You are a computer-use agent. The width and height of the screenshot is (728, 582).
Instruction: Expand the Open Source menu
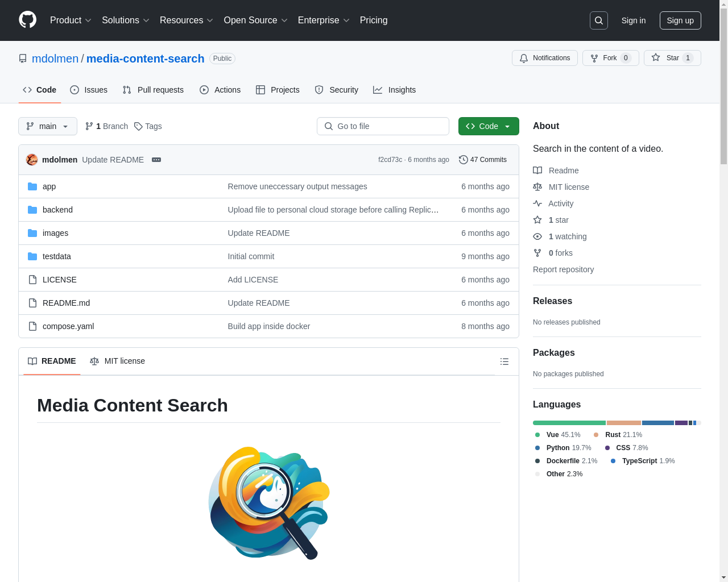[x=256, y=20]
